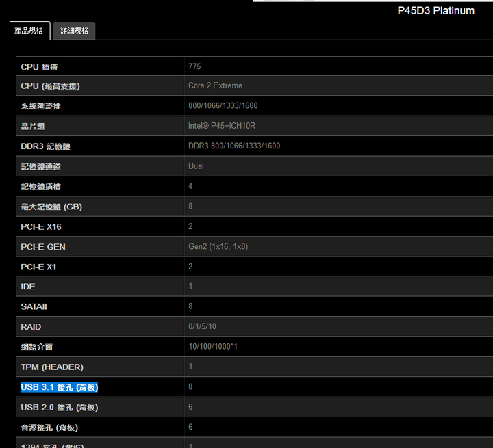Select the USB 2.0 接孔 (背板) label
Screen dimensions: 493x448
tap(60, 407)
